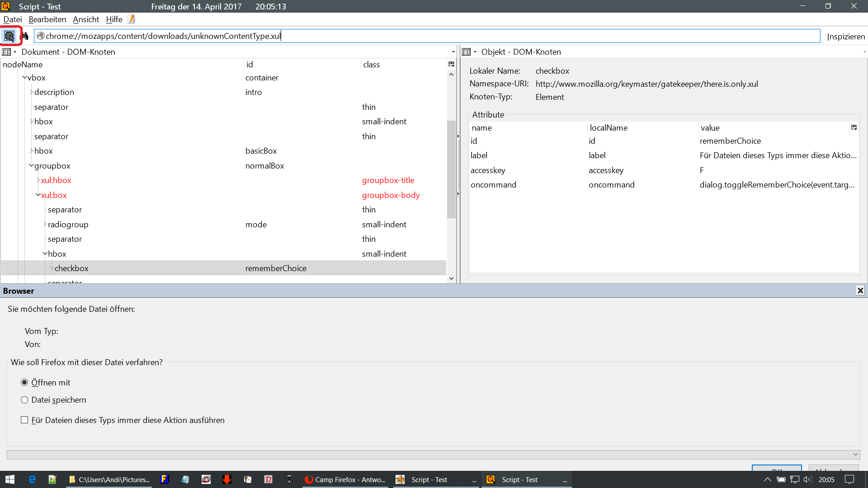Collapse the groupbox normalBox tree node
This screenshot has width=868, height=488.
31,166
